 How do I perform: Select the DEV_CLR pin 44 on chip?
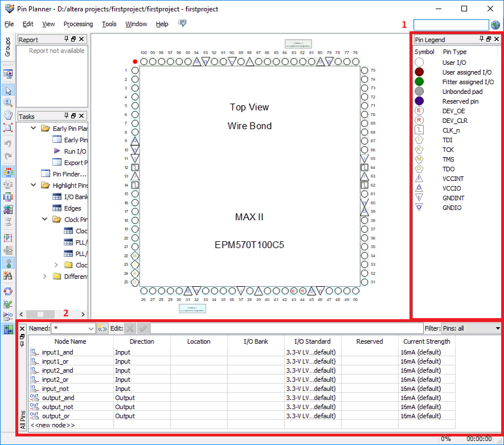303,291
